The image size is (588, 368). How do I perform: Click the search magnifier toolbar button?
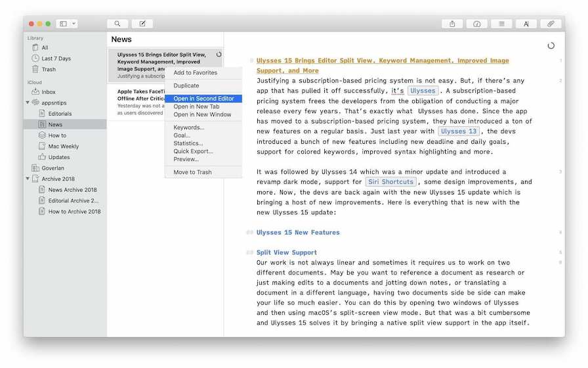coord(117,24)
